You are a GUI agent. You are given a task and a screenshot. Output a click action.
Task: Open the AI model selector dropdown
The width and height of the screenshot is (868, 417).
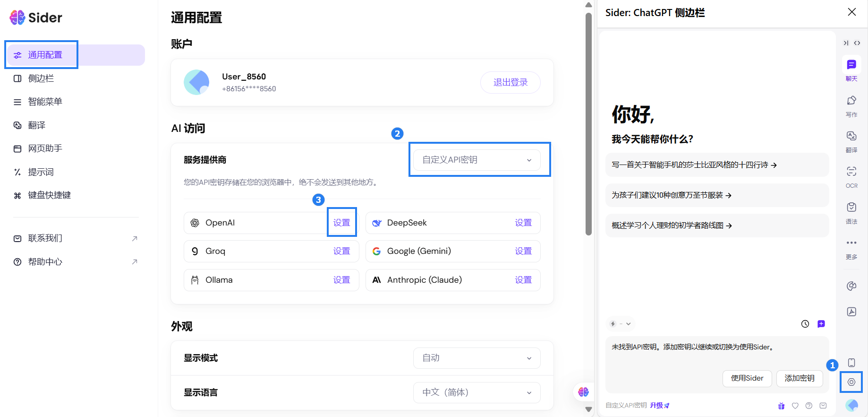620,324
